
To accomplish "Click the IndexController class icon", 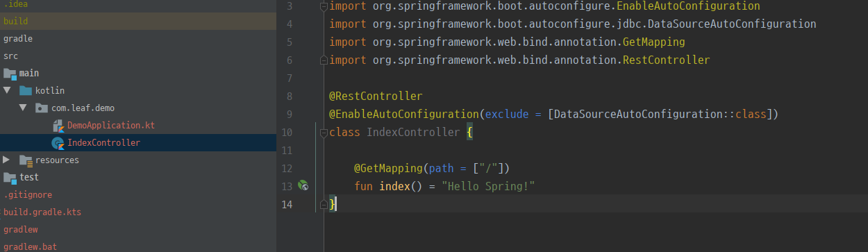I will point(58,143).
